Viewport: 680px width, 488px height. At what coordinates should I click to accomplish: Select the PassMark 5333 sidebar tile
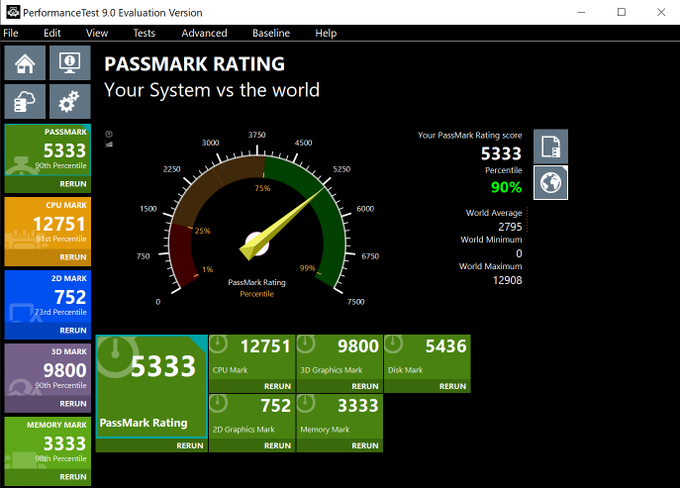pos(48,150)
